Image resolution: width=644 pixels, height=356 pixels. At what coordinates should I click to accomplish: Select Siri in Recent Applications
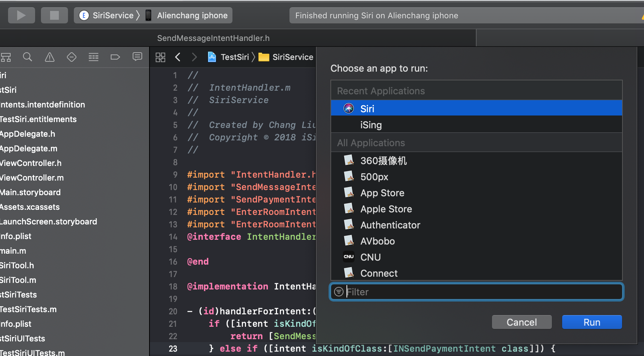(476, 108)
